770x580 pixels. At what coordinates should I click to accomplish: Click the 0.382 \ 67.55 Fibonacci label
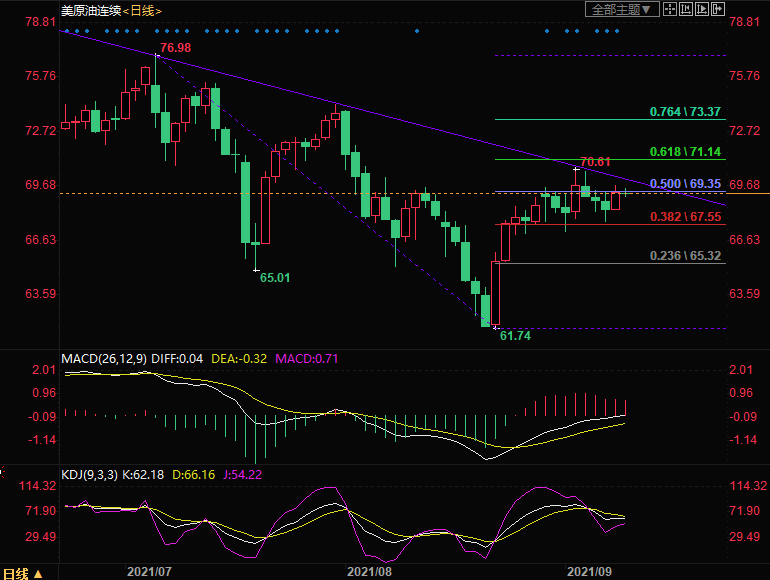tap(685, 216)
